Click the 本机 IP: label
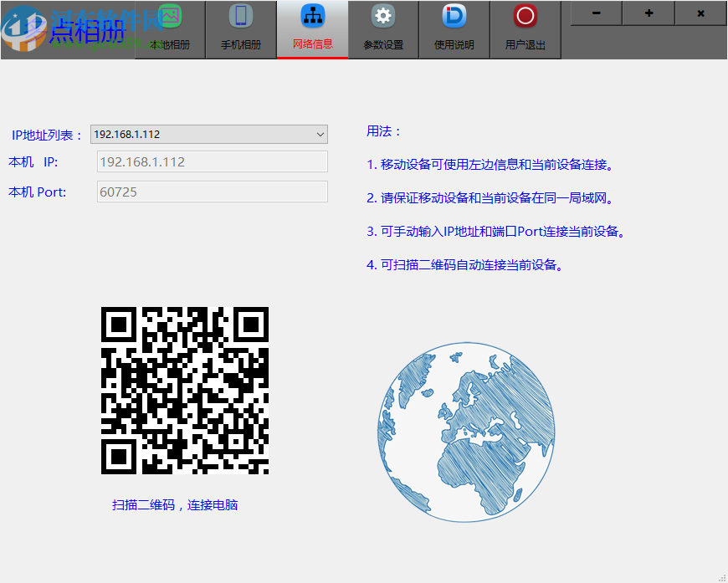 click(x=33, y=162)
